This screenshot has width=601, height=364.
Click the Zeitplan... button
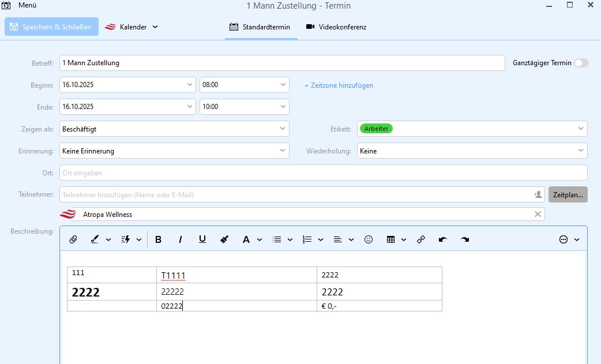coord(568,195)
